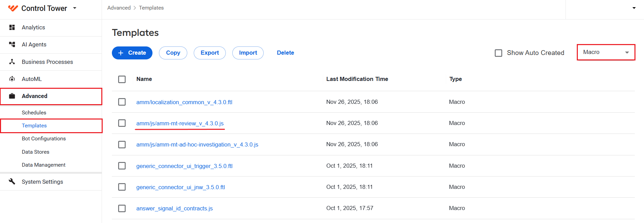Check the select-all checkbox beside Name
This screenshot has width=644, height=223.
pos(122,79)
